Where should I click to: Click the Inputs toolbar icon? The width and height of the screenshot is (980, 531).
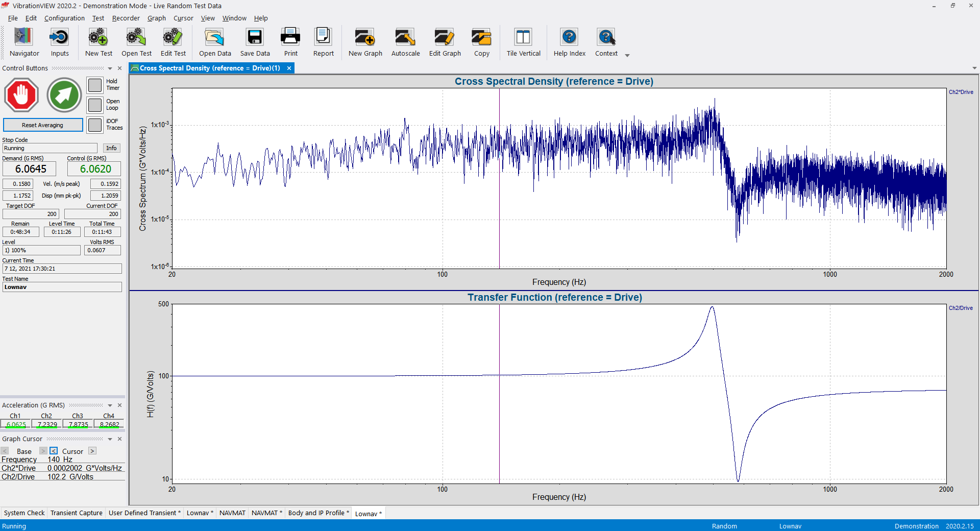click(60, 42)
